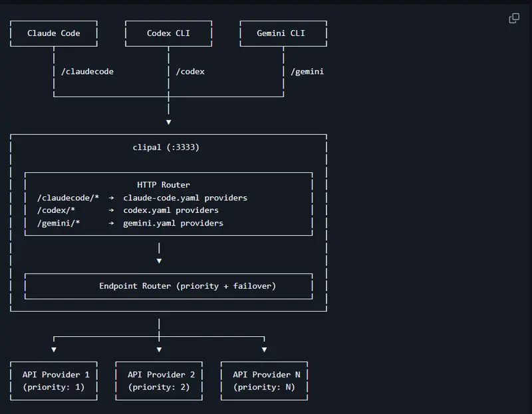Select the /codex path label under Codex CLI

click(x=190, y=71)
